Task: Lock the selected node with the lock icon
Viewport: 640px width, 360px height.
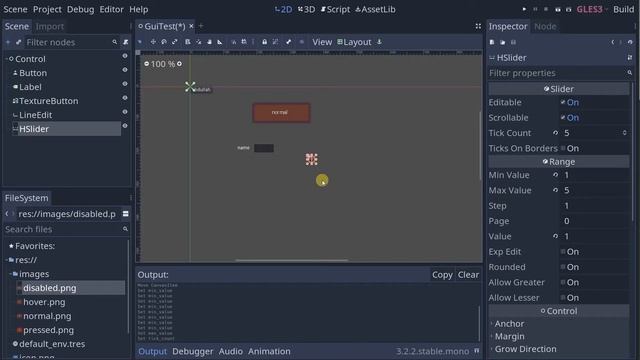Action: pos(264,42)
